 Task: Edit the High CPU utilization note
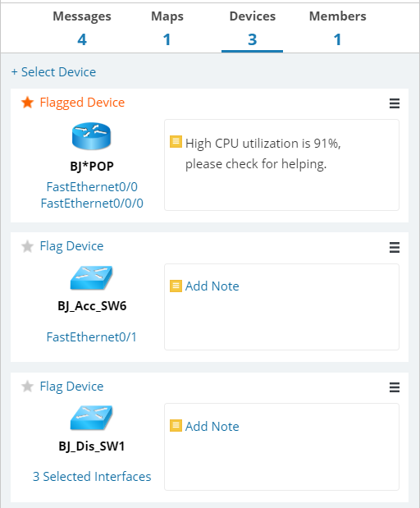point(263,153)
